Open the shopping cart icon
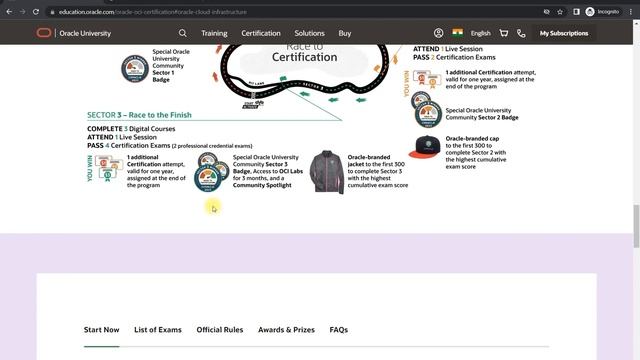The image size is (640, 360). 504,33
